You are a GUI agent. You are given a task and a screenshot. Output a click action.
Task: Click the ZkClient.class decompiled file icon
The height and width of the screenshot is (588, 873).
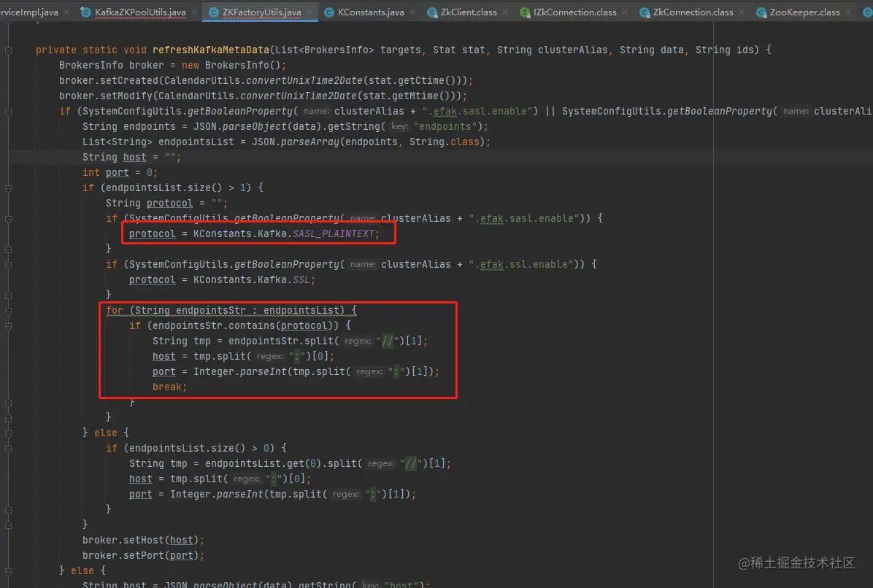[432, 12]
